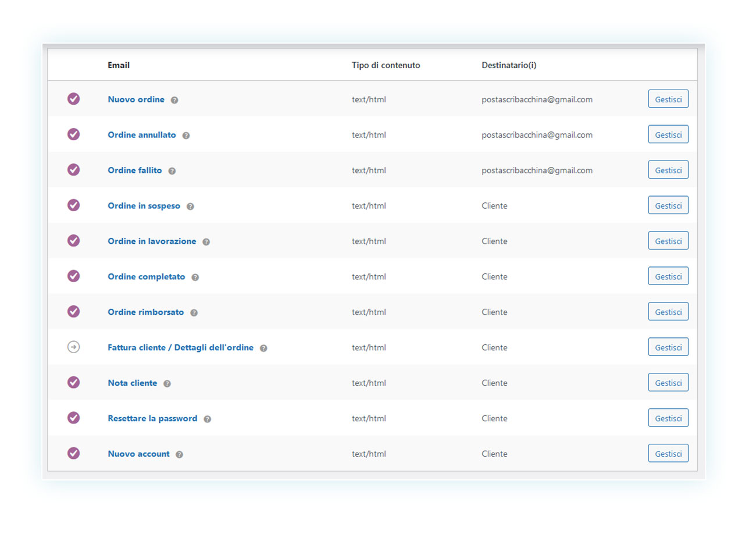The image size is (756, 534).
Task: Open the Nota cliente email link
Action: 133,383
